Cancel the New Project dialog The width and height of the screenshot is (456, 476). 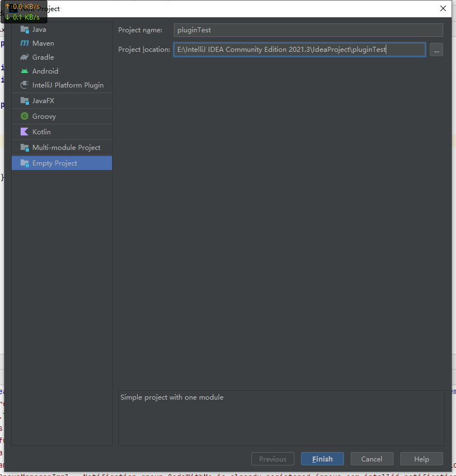tap(372, 459)
